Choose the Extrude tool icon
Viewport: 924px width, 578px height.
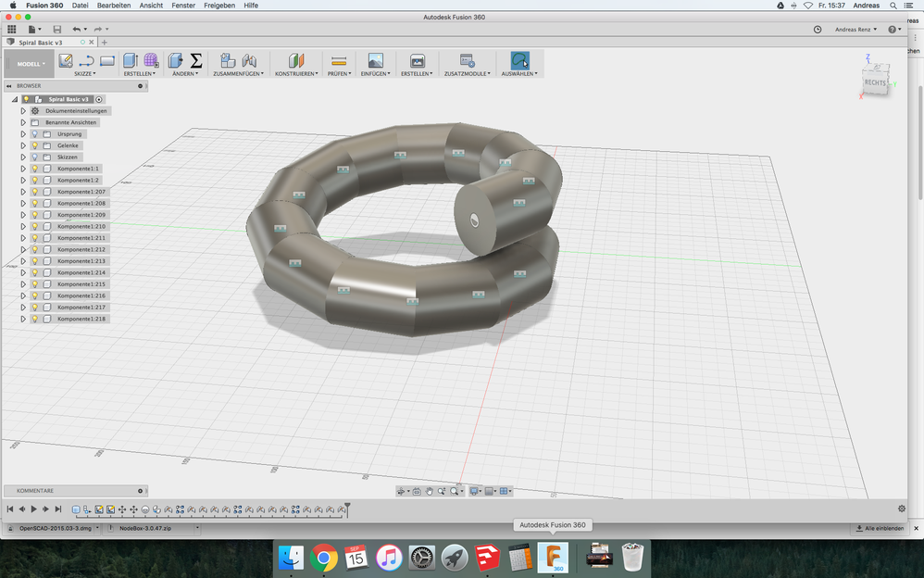pyautogui.click(x=131, y=60)
